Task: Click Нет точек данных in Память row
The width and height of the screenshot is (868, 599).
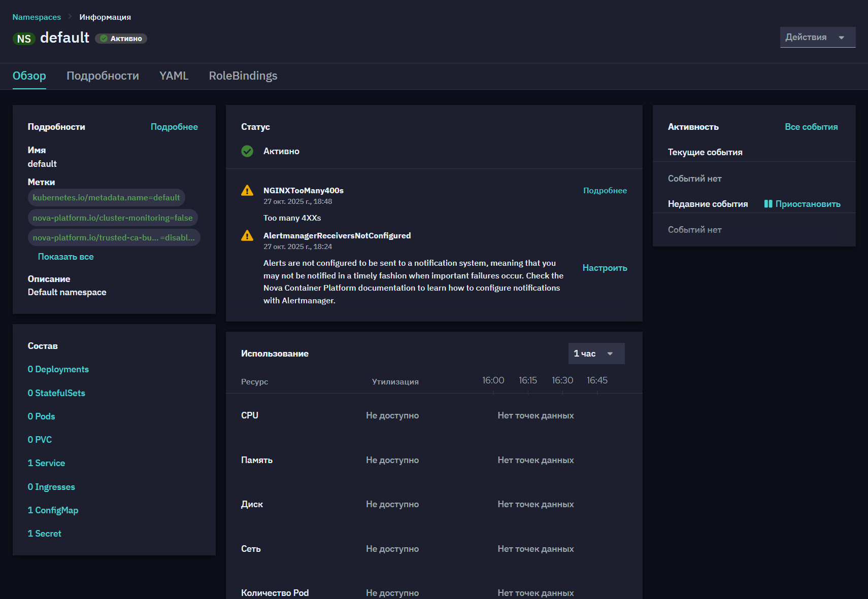Action: 536,460
